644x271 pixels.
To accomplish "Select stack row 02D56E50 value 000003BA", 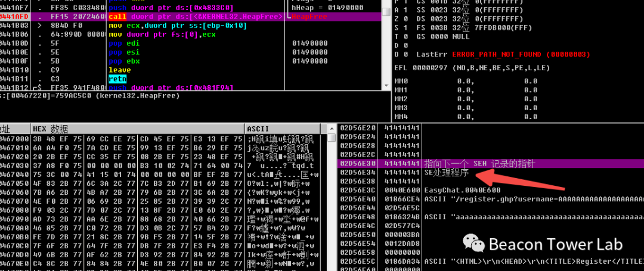I will [490, 235].
